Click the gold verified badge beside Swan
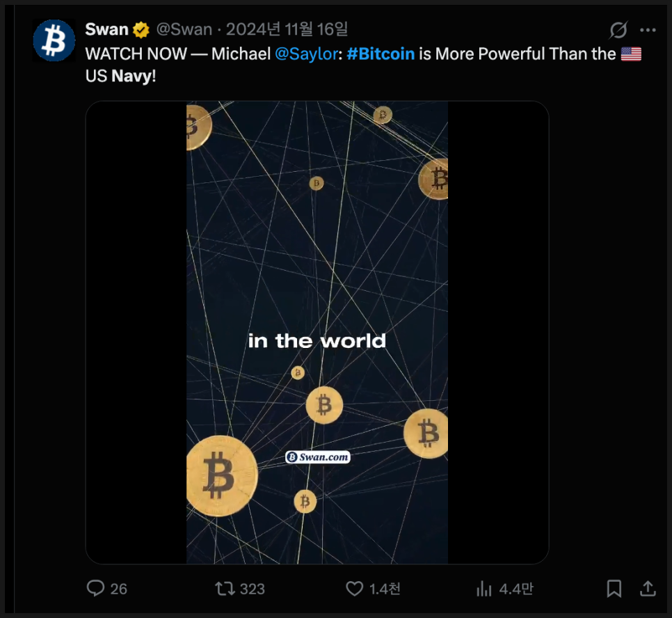 click(141, 30)
